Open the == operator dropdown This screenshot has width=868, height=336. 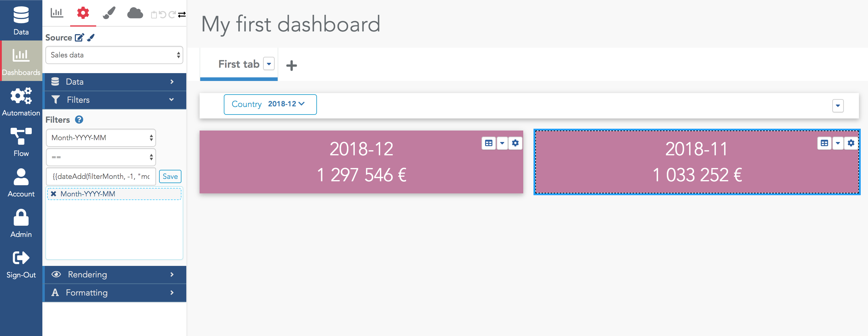click(x=101, y=157)
